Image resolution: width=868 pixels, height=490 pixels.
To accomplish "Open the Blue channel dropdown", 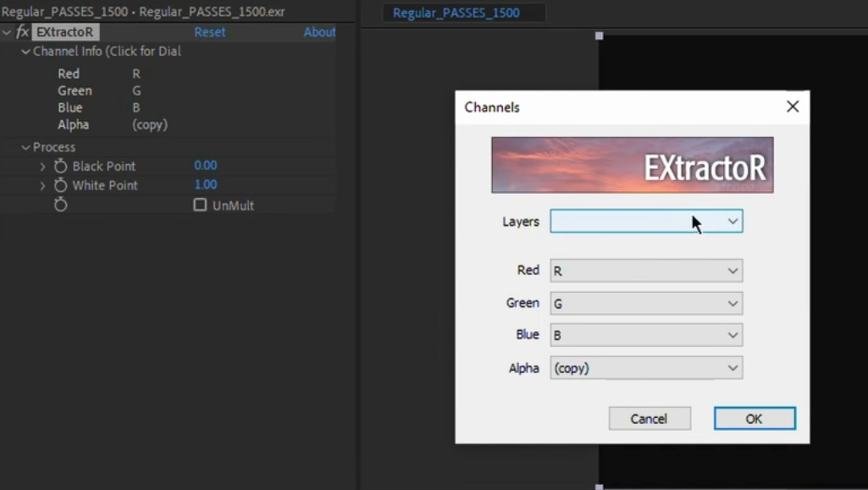I will (x=647, y=335).
